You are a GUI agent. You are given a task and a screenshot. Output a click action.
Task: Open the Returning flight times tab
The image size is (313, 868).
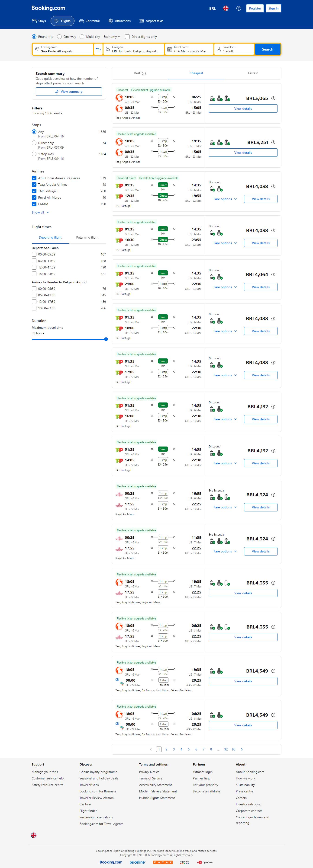[87, 238]
